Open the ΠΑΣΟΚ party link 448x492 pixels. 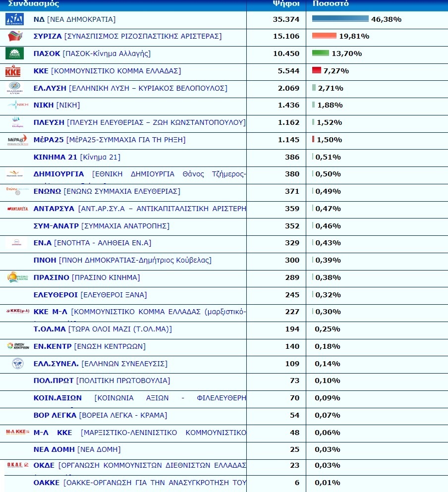point(92,54)
